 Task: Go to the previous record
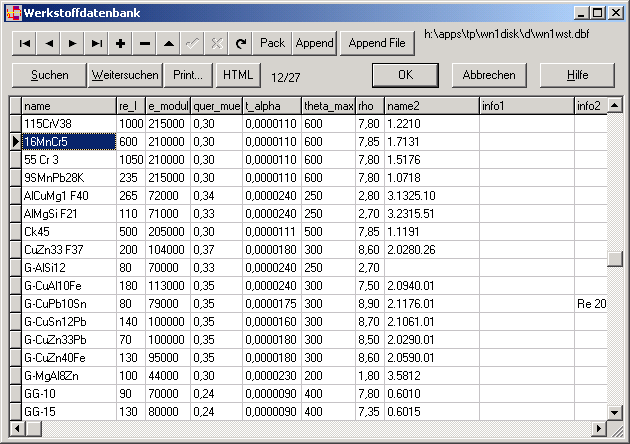(48, 43)
